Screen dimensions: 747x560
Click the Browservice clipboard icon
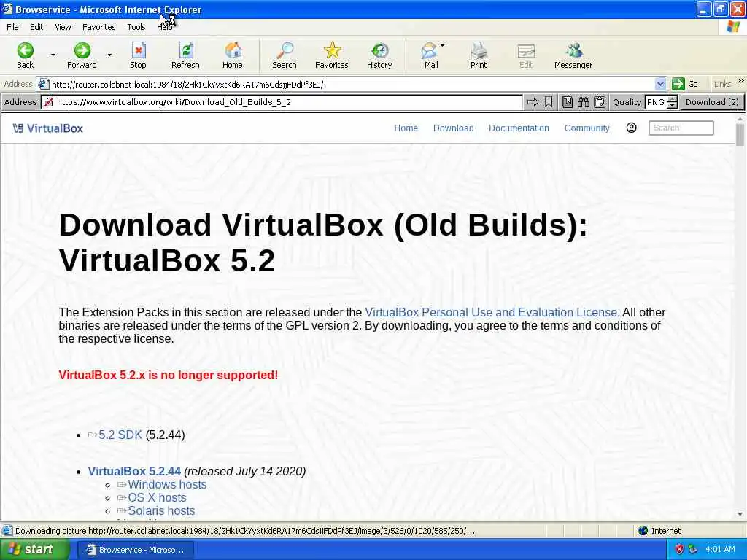(x=600, y=102)
